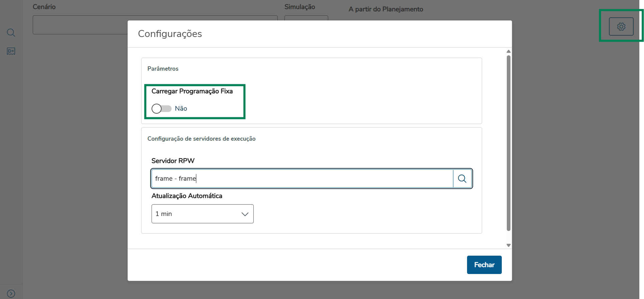
Task: Open the Servidor RPW lookup magnifier
Action: (x=462, y=179)
